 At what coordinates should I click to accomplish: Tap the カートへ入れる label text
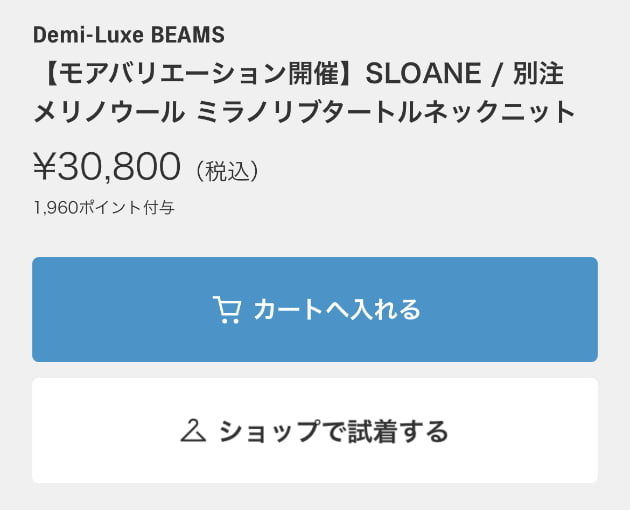(337, 309)
